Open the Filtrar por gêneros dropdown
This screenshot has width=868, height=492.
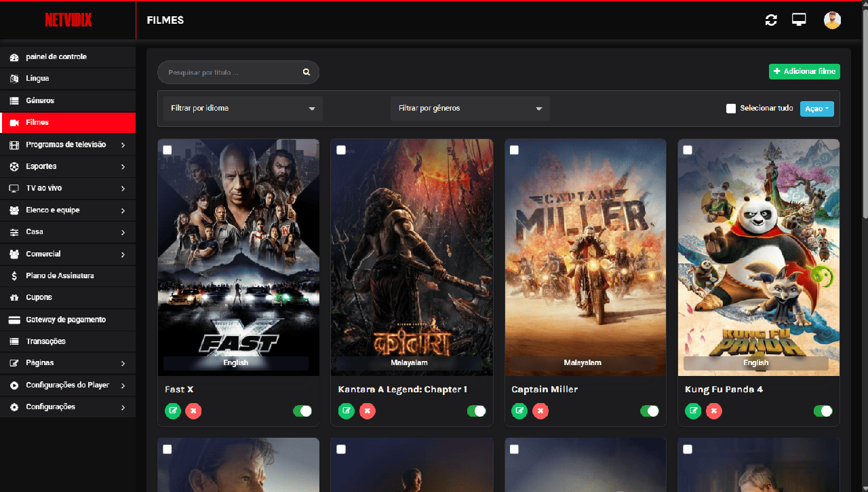coord(470,108)
